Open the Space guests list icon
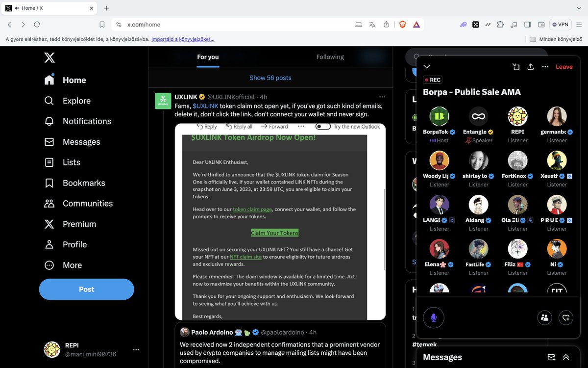The image size is (588, 368). pos(544,317)
